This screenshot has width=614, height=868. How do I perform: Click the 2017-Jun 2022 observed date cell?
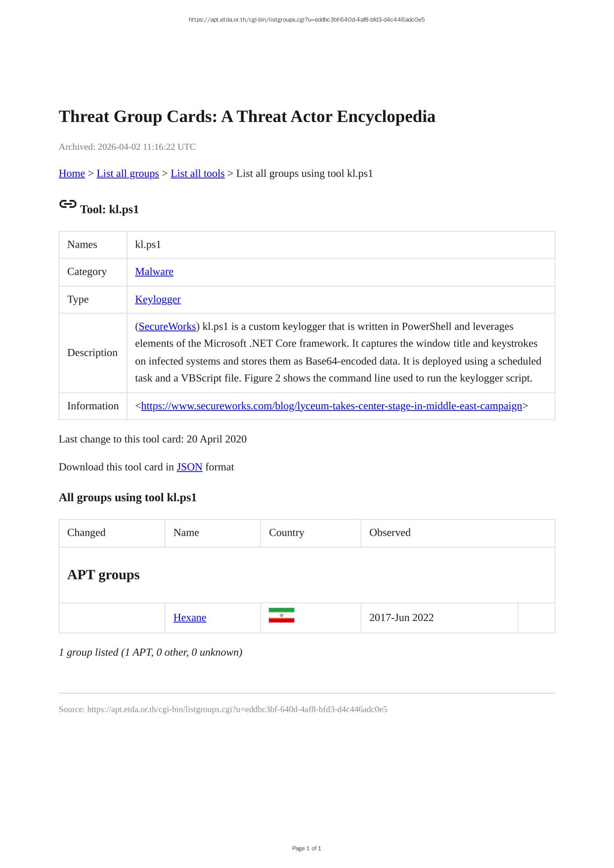401,618
